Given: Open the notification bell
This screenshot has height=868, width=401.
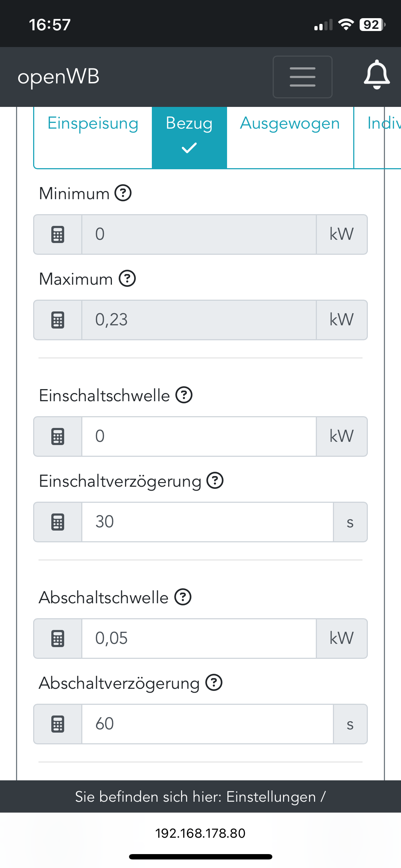Looking at the screenshot, I should [376, 75].
